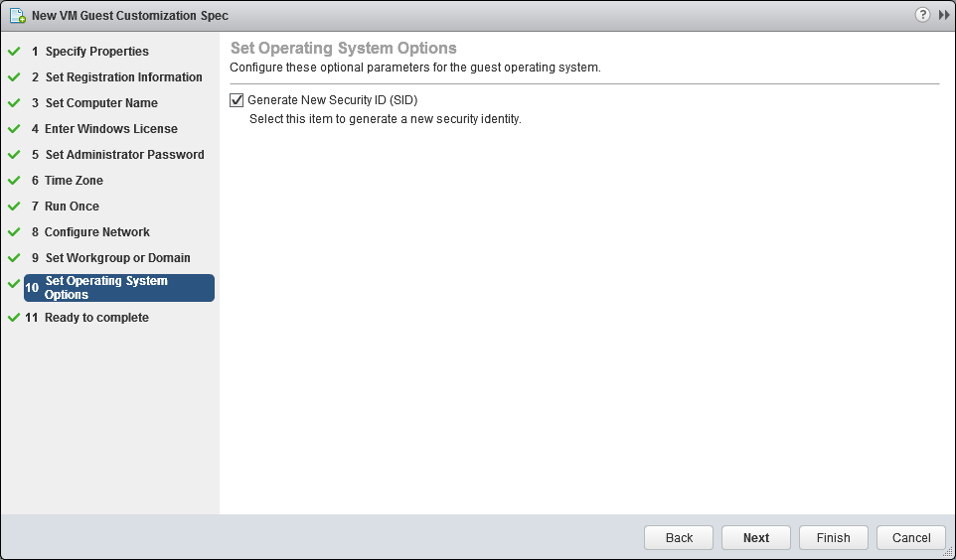Jump to step 7 Run Once
The width and height of the screenshot is (956, 560).
click(x=66, y=206)
